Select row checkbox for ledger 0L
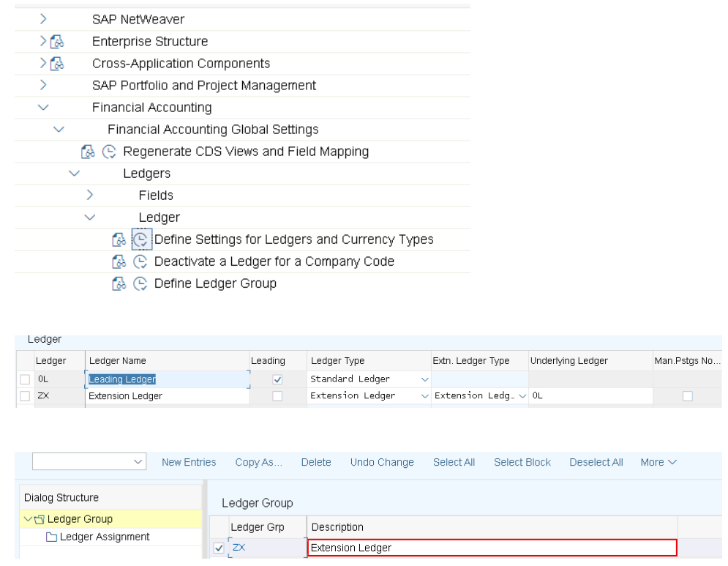 pyautogui.click(x=25, y=379)
